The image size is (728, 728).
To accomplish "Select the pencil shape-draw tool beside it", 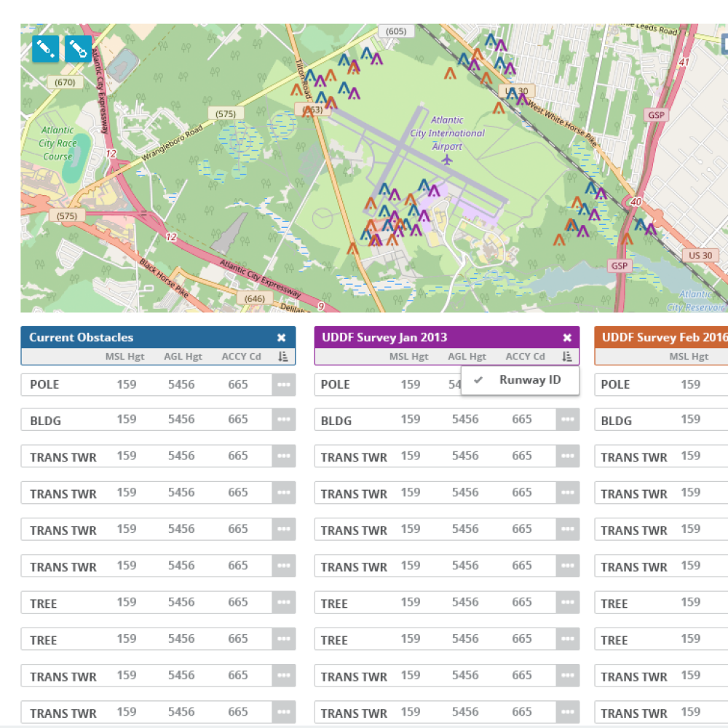I will coord(78,49).
